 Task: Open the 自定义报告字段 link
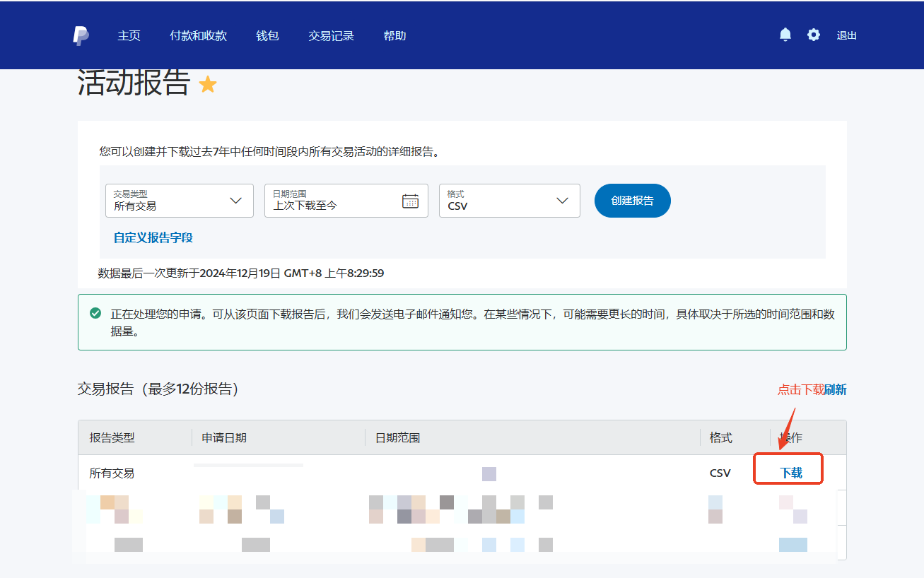[x=153, y=237]
